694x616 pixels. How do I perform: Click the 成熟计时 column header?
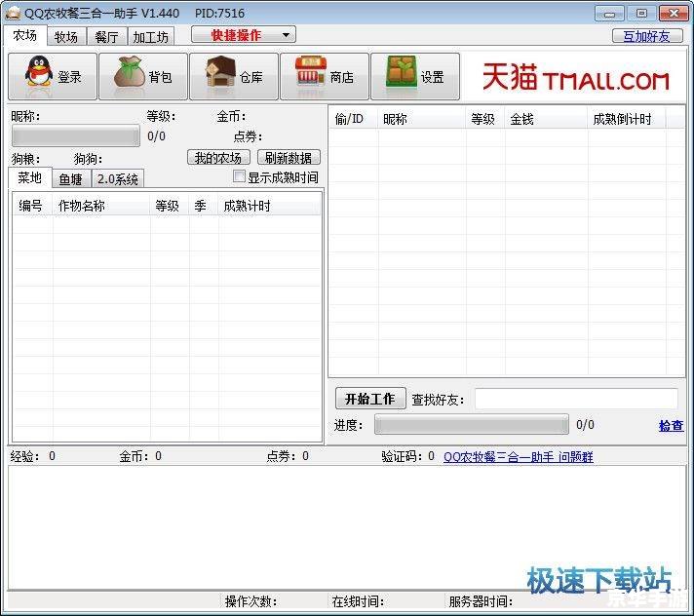coord(269,206)
